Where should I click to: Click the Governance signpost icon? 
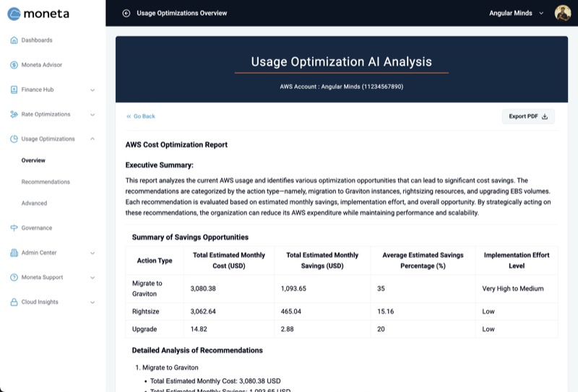14,228
